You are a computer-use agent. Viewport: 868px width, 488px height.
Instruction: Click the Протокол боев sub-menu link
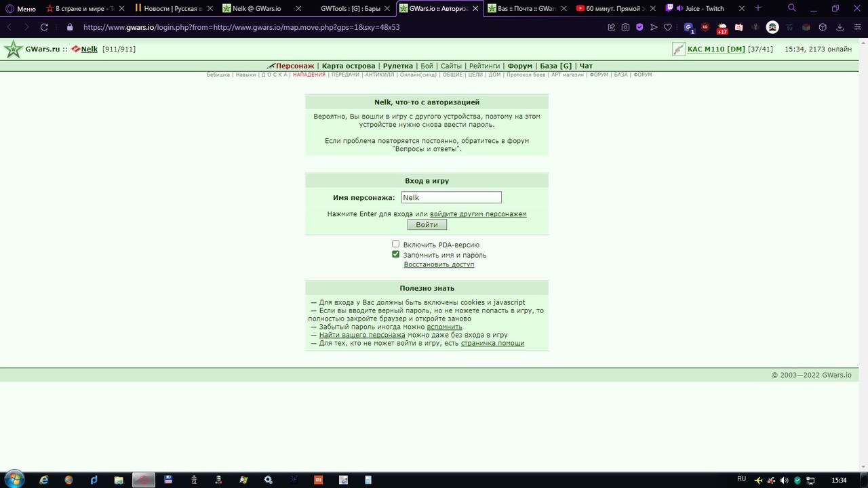point(526,75)
